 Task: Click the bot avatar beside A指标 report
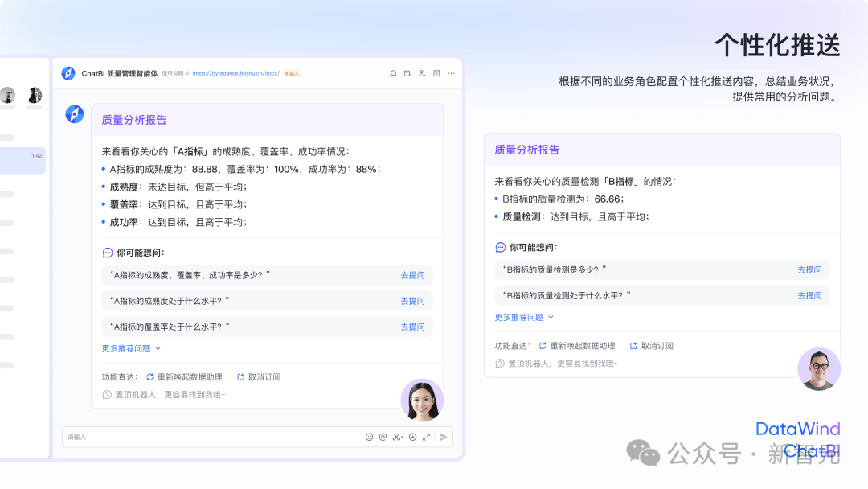click(x=75, y=114)
